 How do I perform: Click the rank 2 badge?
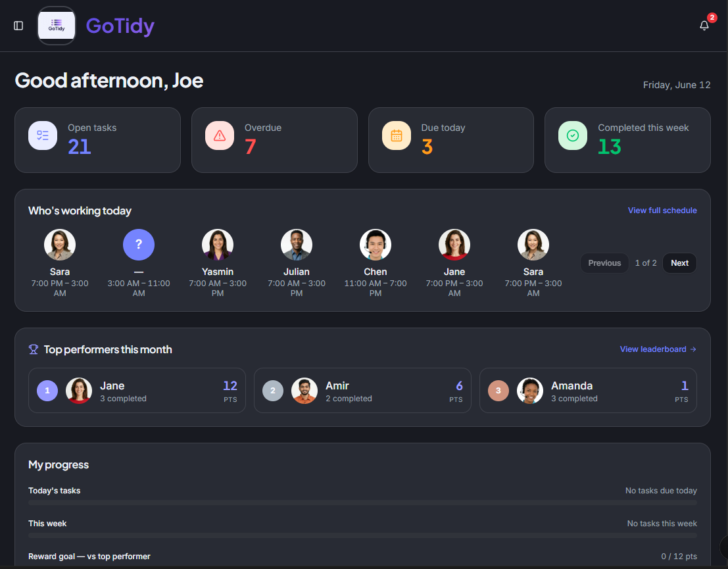[x=273, y=391]
